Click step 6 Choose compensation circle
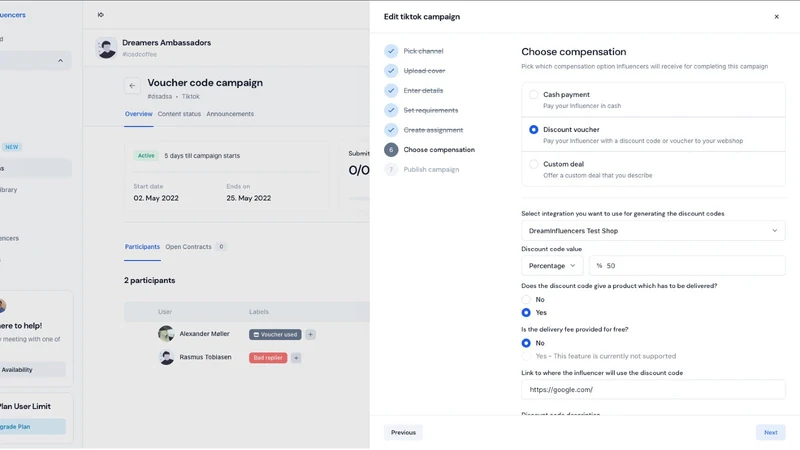 (391, 150)
